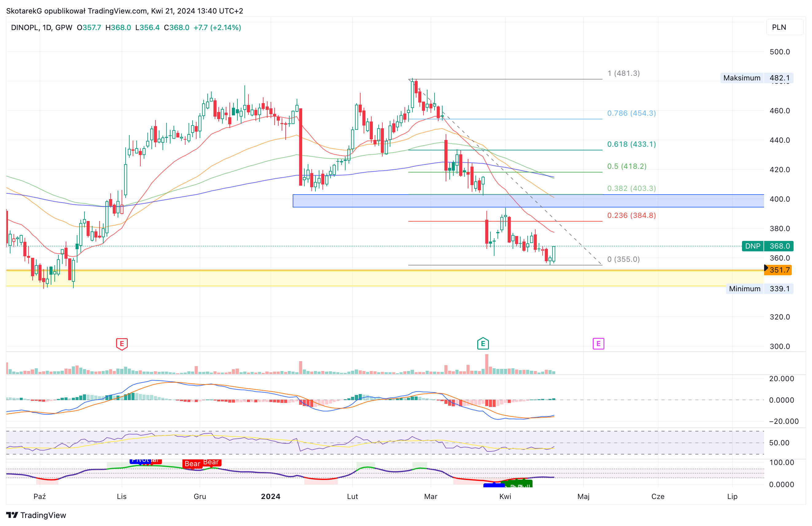This screenshot has height=526, width=812.
Task: Click the Maksimum 482.1 price label
Action: point(757,78)
